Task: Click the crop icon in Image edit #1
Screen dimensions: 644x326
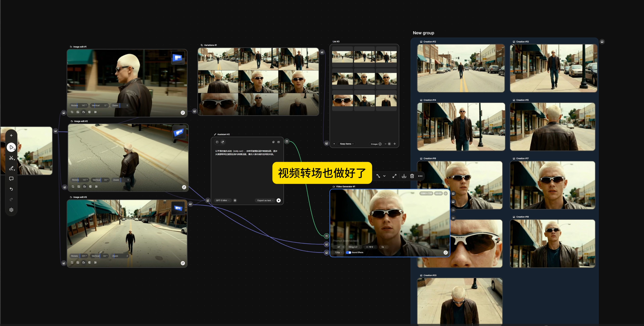Action: (72, 112)
